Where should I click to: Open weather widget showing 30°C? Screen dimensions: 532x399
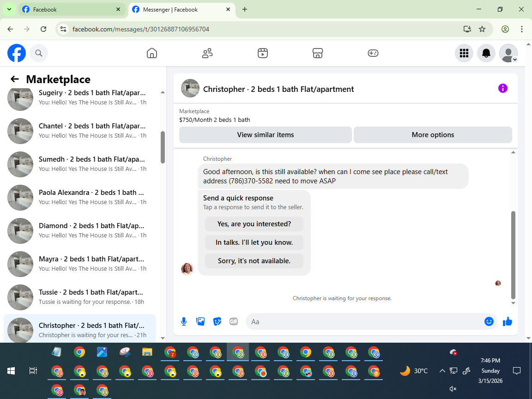click(414, 371)
